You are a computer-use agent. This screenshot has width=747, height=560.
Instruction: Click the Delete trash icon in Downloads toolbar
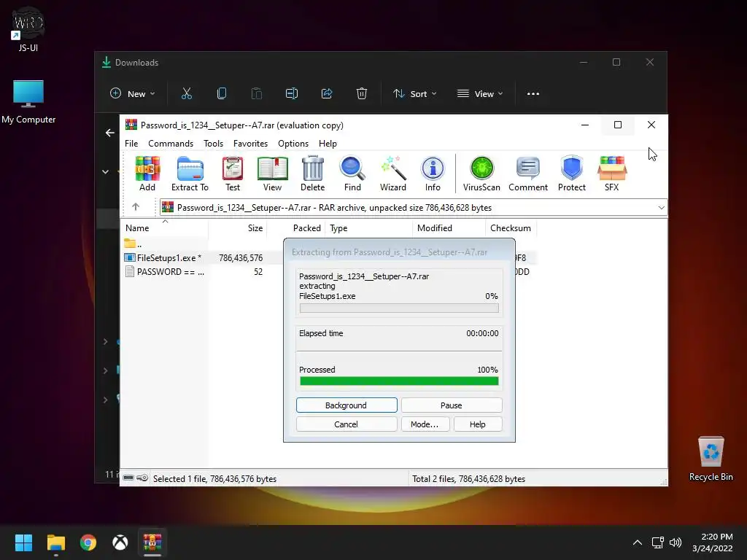click(x=362, y=93)
